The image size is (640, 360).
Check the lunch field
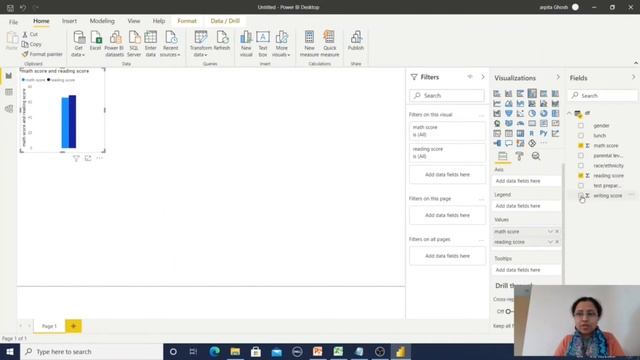click(x=581, y=136)
